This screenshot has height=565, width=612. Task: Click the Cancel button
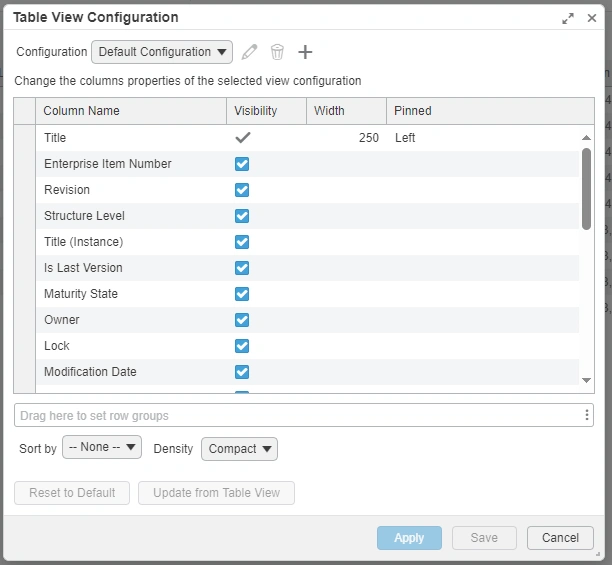(x=560, y=538)
